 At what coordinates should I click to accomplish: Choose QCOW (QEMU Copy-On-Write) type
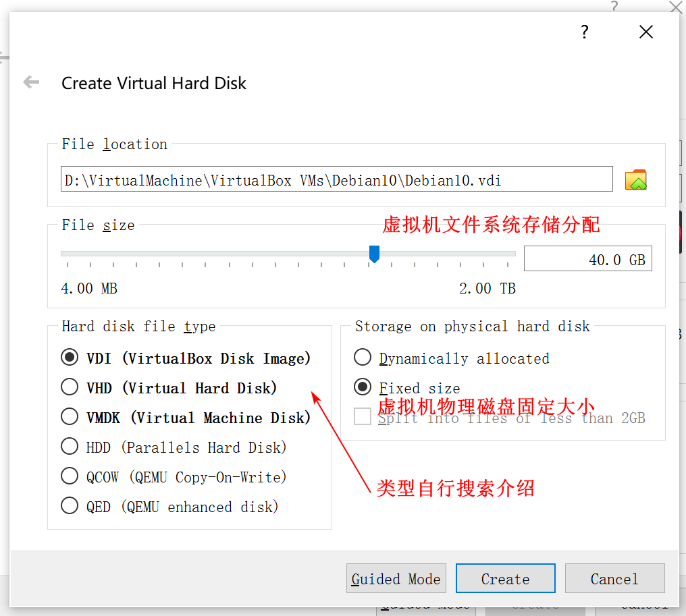(174, 477)
